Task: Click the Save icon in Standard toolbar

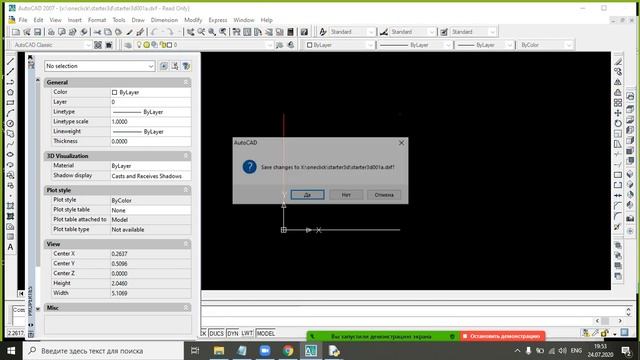Action: [38, 32]
